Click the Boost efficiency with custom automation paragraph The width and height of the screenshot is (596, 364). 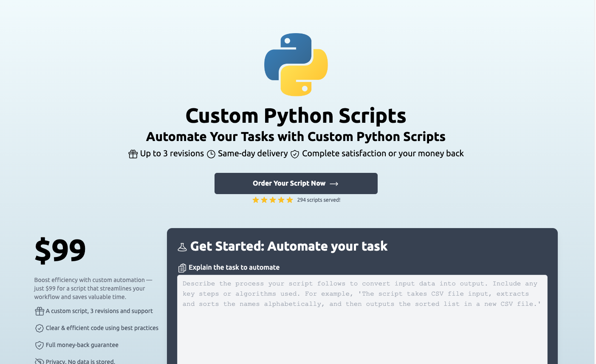coord(93,288)
